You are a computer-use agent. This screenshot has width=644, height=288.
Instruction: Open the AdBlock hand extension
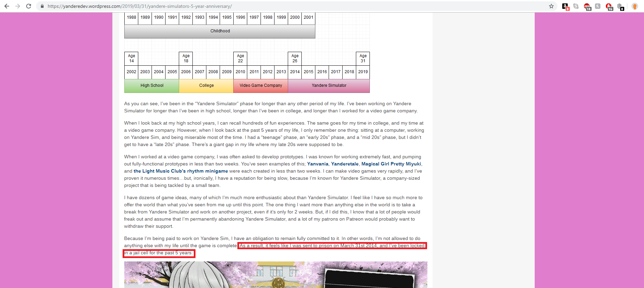coord(609,6)
